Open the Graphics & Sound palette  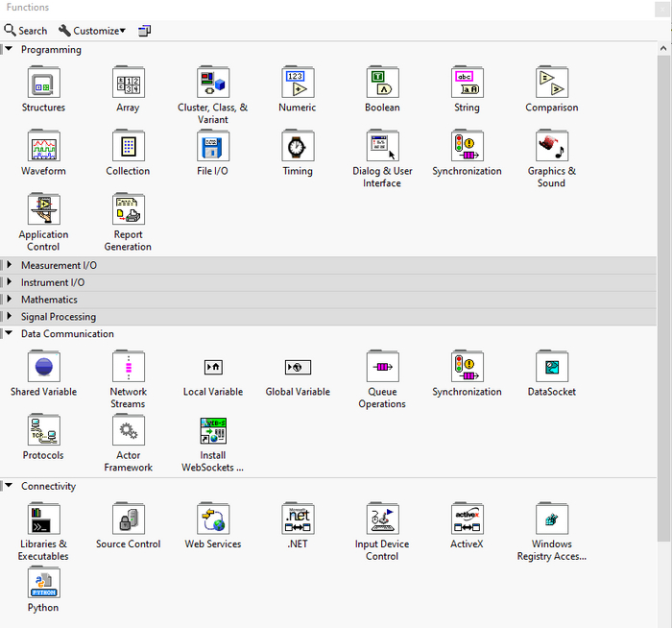coord(551,147)
